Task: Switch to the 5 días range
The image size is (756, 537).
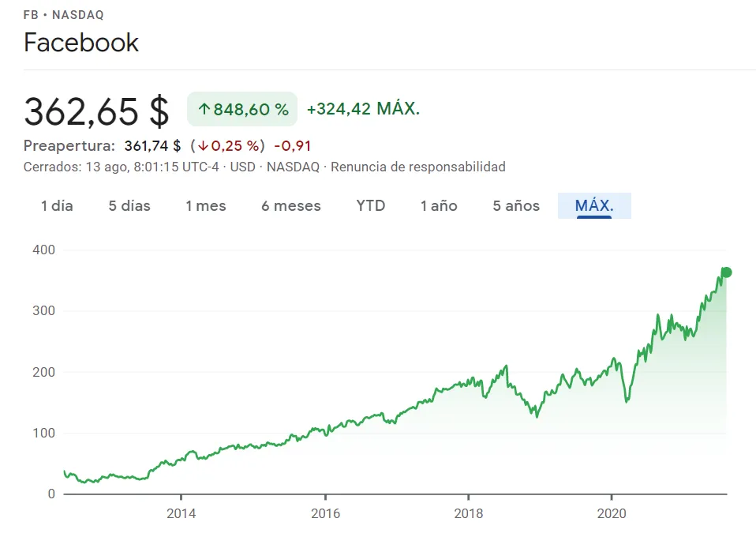Action: [x=129, y=206]
